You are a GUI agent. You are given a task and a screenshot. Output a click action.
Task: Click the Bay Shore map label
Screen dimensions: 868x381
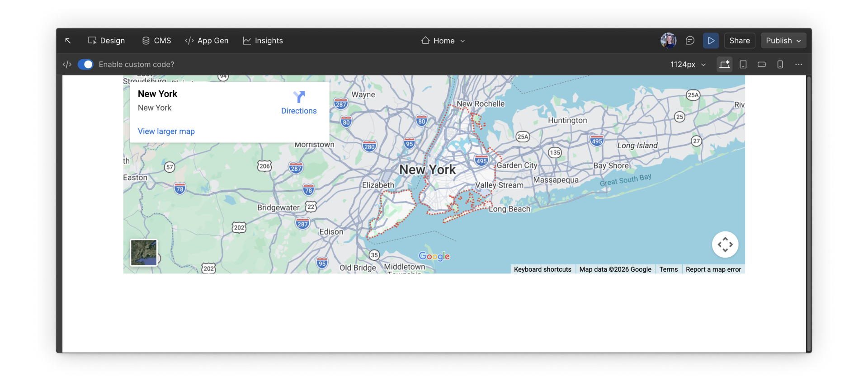tap(611, 166)
